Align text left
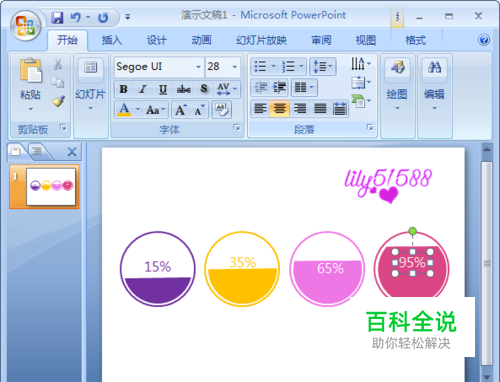The height and width of the screenshot is (382, 500). 261,109
